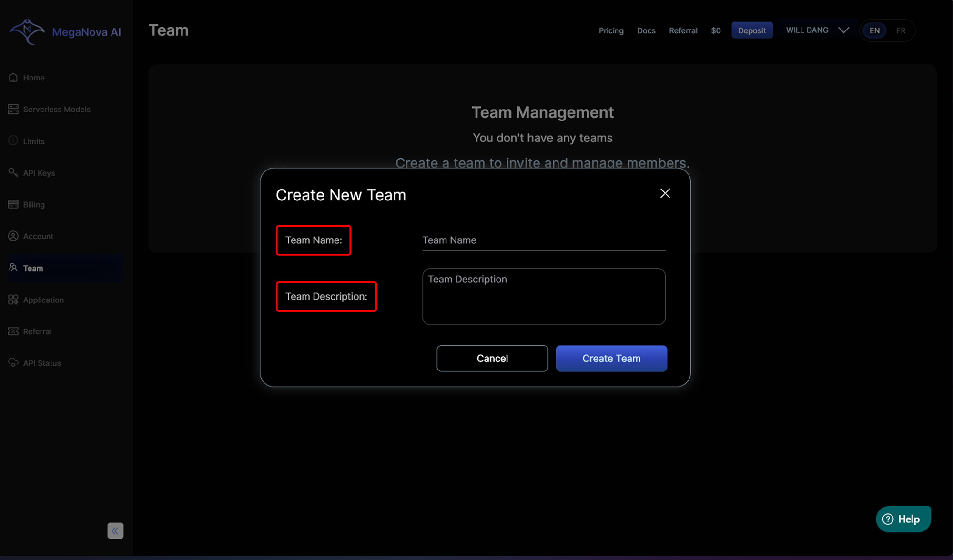953x560 pixels.
Task: Open Referral in the sidebar menu
Action: point(37,331)
